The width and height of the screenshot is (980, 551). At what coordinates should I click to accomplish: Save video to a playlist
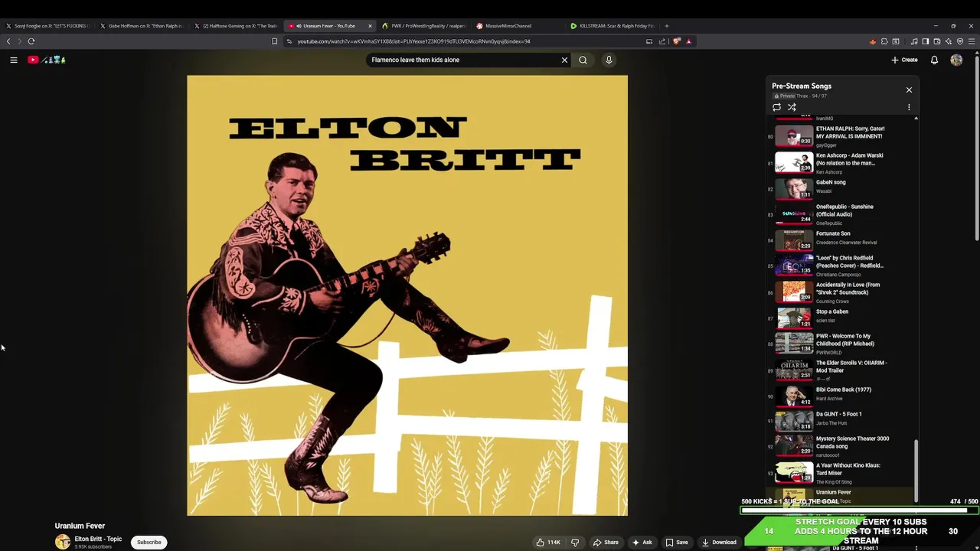tap(677, 542)
